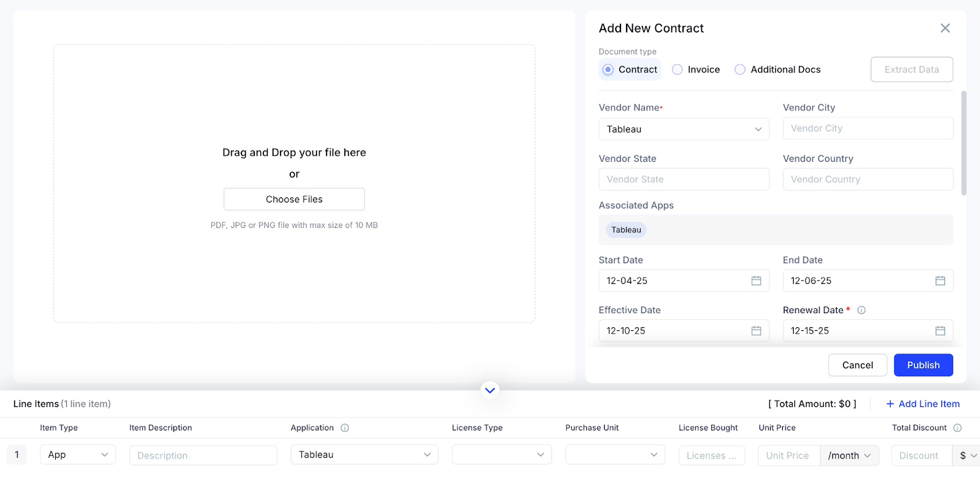Open Application Tableau dropdown in line item

[364, 455]
